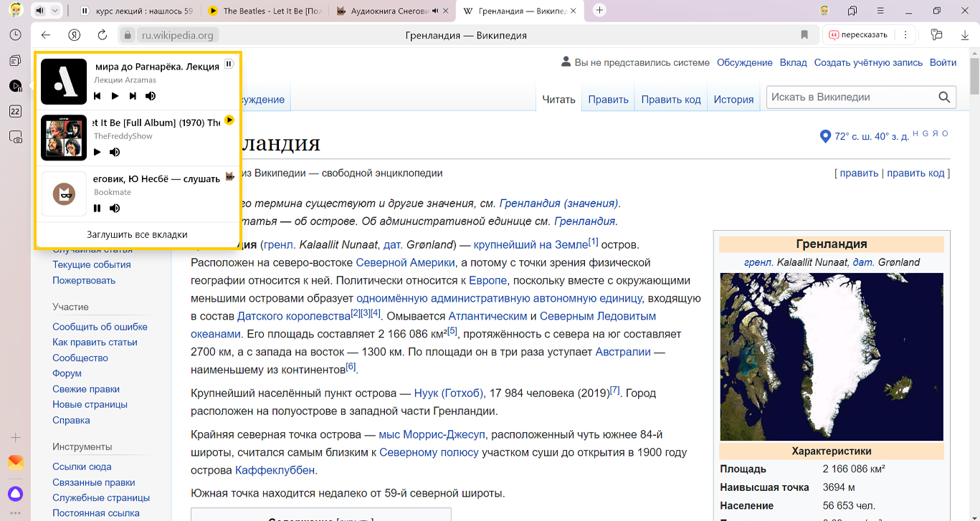Expand the chevron next to mute button
This screenshot has width=980, height=521.
(x=55, y=11)
